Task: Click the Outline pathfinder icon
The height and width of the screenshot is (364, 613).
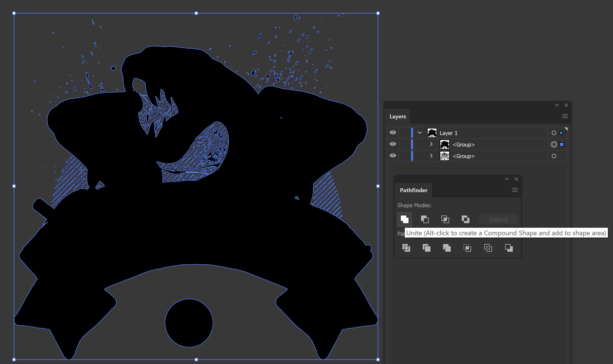Action: click(x=488, y=248)
